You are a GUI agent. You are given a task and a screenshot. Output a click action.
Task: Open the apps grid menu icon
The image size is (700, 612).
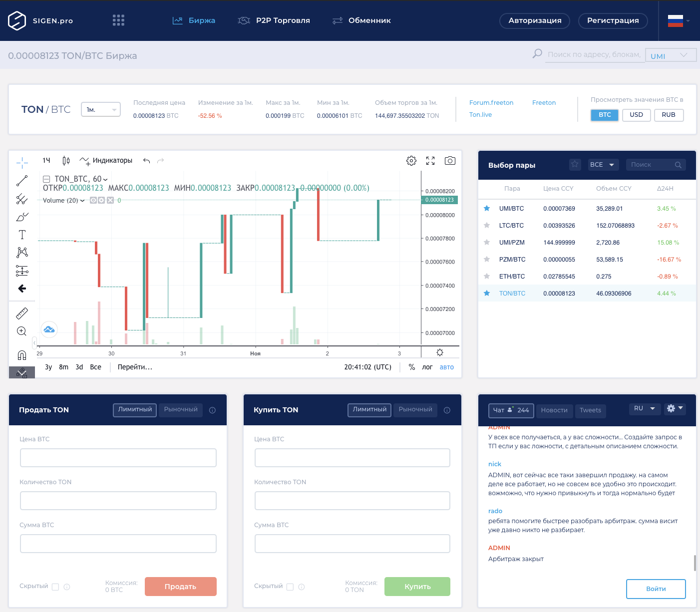click(x=118, y=20)
